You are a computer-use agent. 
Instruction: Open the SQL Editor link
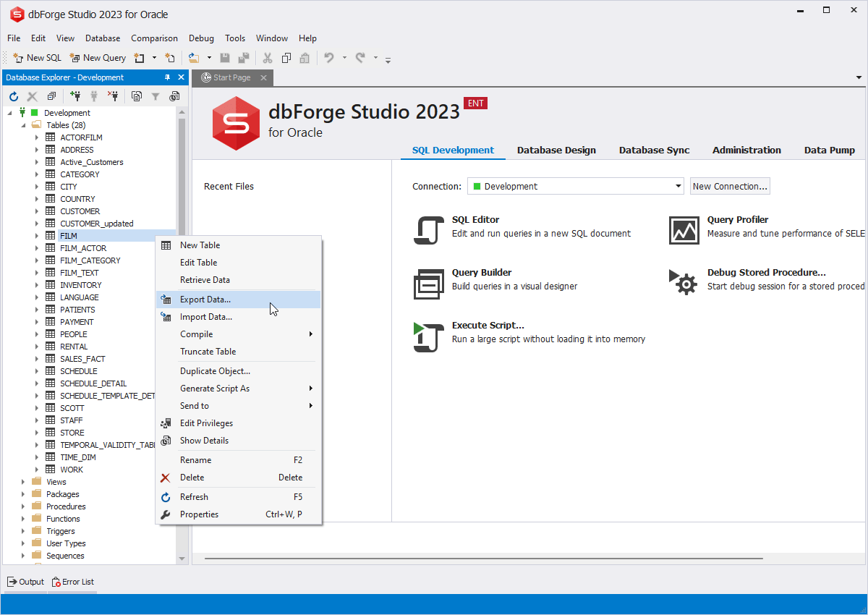coord(475,220)
